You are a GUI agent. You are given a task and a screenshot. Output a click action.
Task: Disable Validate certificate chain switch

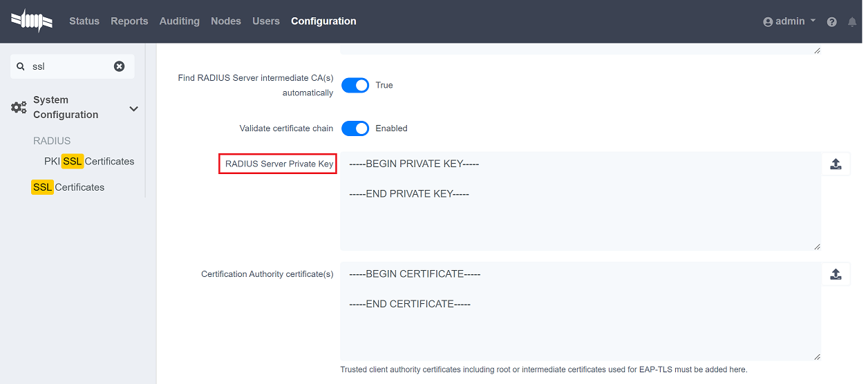point(355,128)
